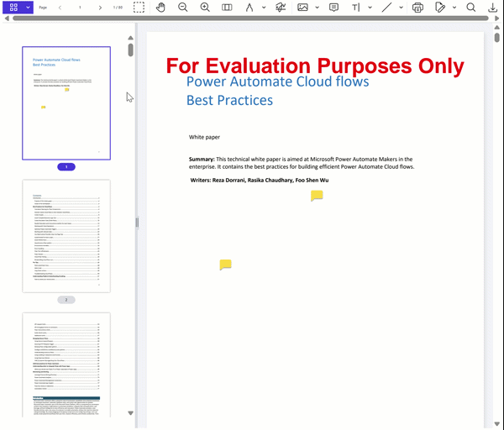Screen dimensions: 504x430
Task: Toggle the thumbnail panel view button
Action: 13,7
